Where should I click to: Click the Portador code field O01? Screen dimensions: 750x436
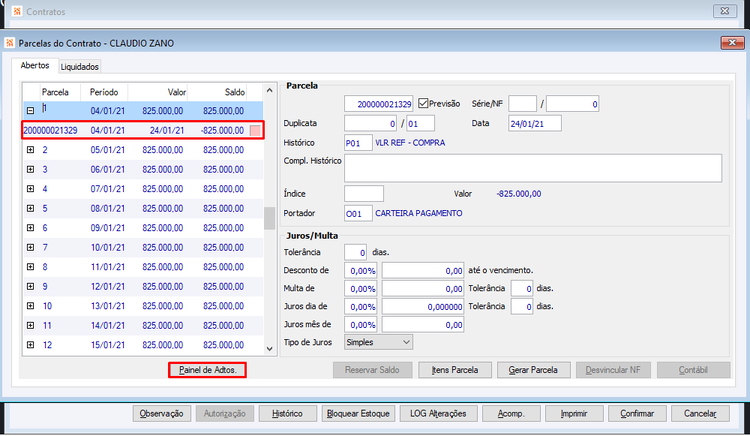(x=358, y=213)
